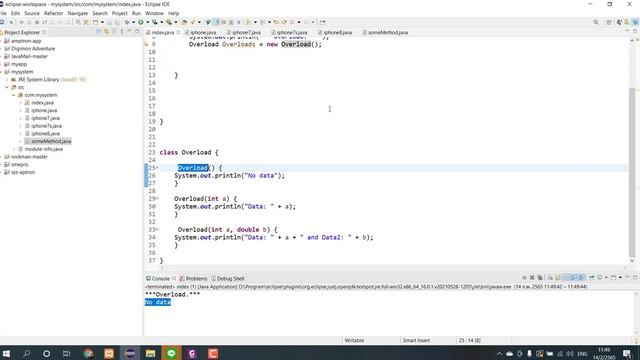This screenshot has height=360, width=640.
Task: Remove launch using the console X icon
Action: click(x=532, y=278)
